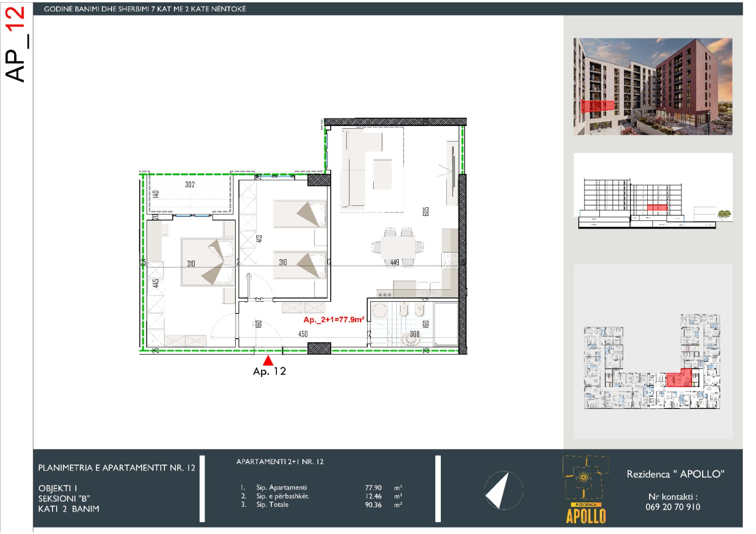Click the "PLANIMETRIA E APARTAMENTIT NR. 12" heading
This screenshot has height=534, width=756.
(117, 468)
